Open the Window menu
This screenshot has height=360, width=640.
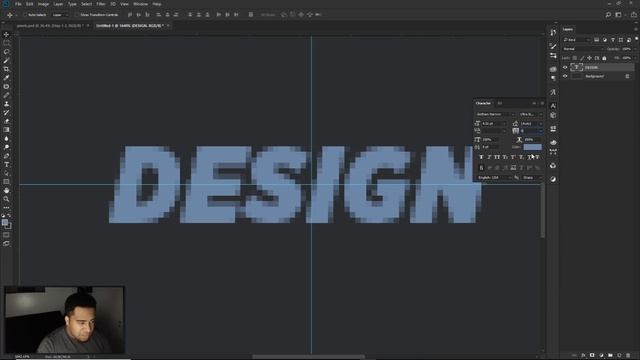140,4
